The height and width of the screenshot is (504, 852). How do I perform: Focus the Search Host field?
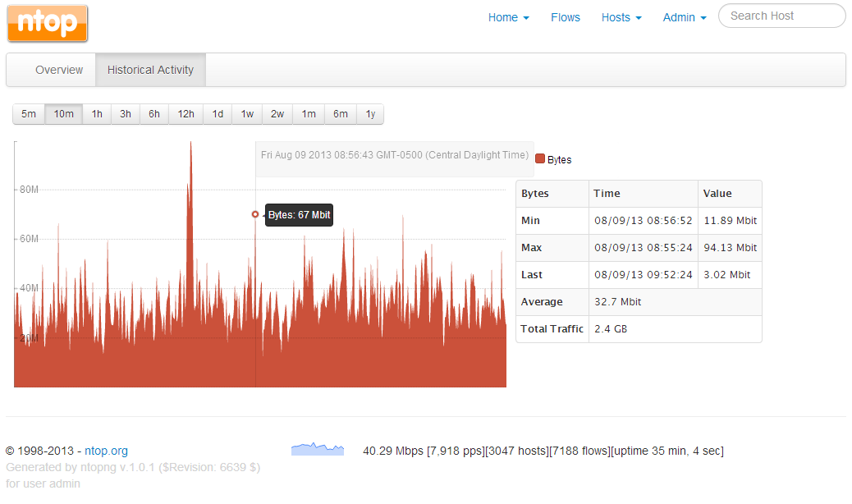click(x=781, y=16)
